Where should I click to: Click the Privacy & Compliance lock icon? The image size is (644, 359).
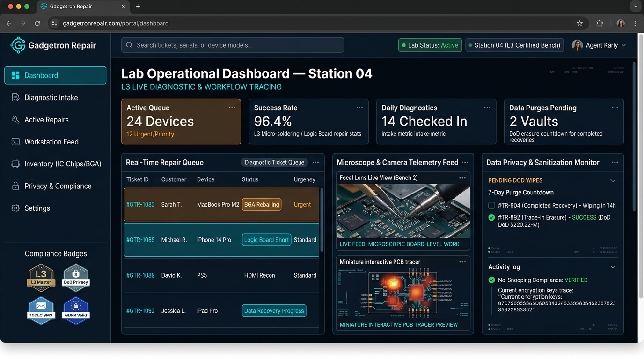15,186
